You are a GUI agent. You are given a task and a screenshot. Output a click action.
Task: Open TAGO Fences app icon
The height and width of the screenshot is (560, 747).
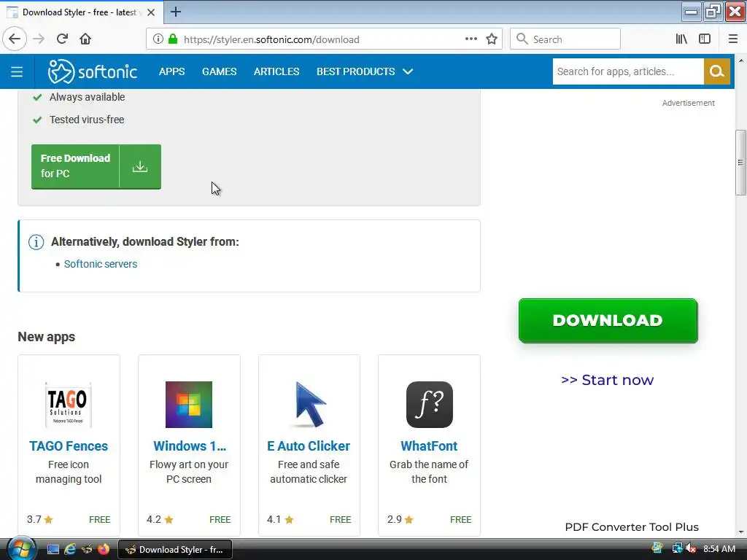pyautogui.click(x=69, y=405)
